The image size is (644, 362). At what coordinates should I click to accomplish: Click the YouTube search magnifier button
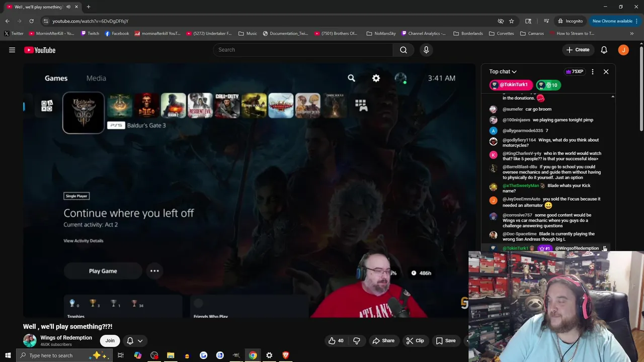click(x=404, y=50)
